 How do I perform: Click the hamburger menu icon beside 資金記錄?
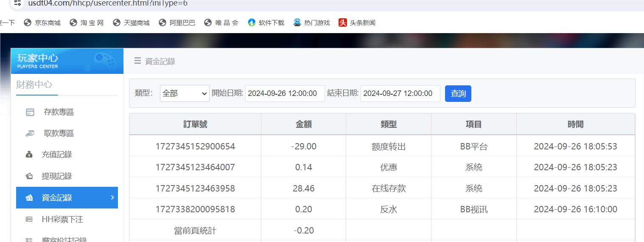coord(137,61)
